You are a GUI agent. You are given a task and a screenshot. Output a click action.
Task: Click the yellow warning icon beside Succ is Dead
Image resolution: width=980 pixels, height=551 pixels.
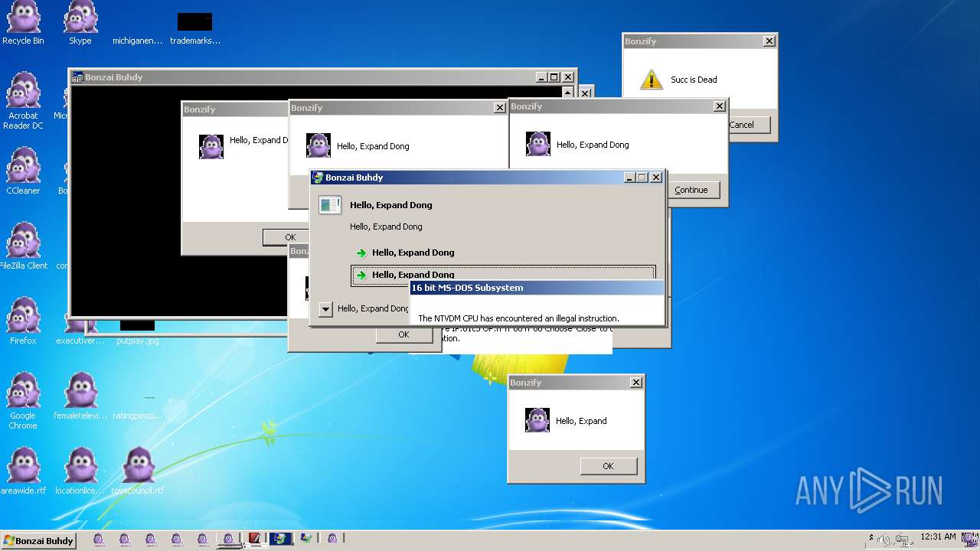[x=651, y=80]
